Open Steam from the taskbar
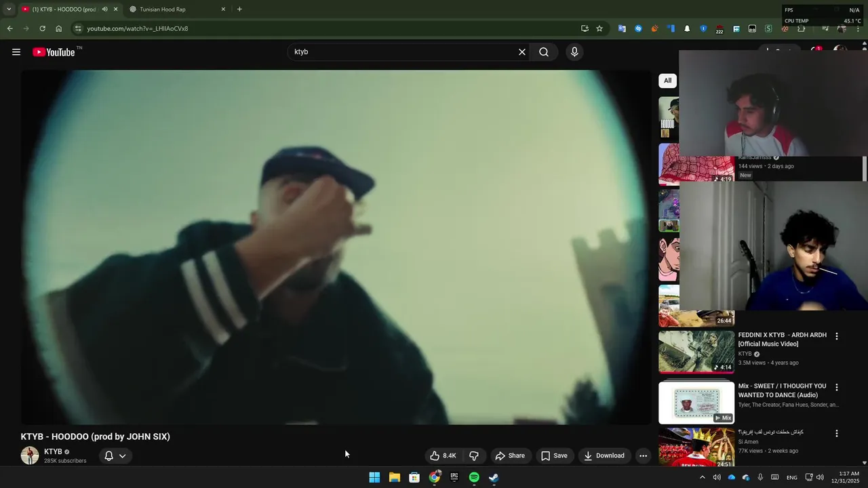 pos(494,477)
